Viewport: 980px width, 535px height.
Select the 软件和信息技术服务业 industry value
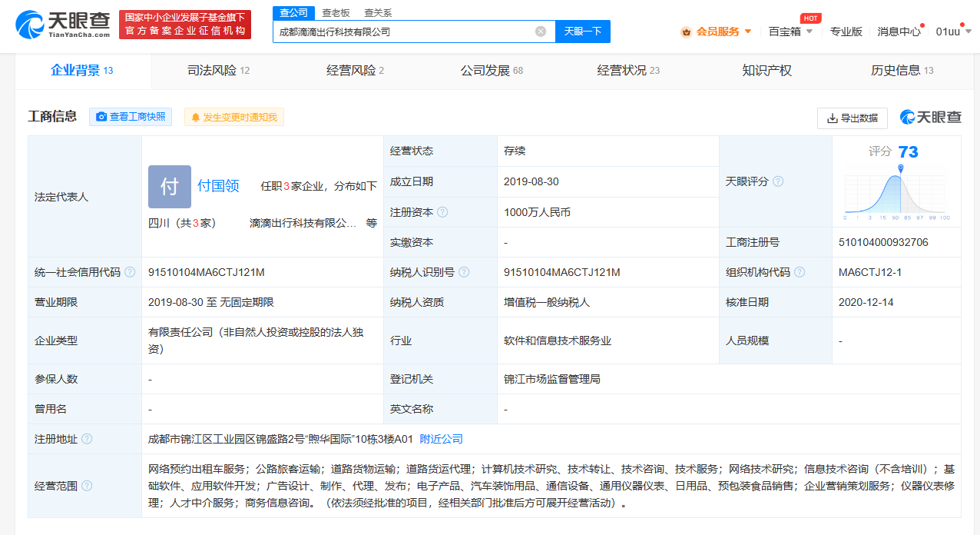point(558,341)
